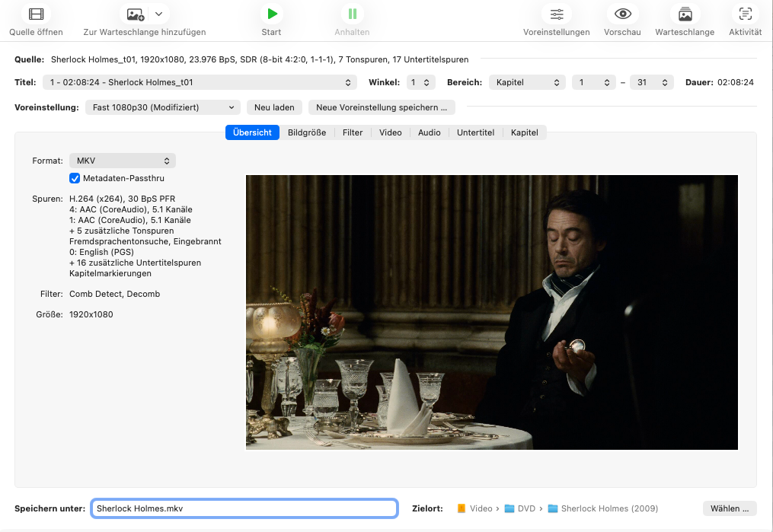Click Sherlock Holmes (2009) folder in path
773x532 pixels.
(603, 508)
